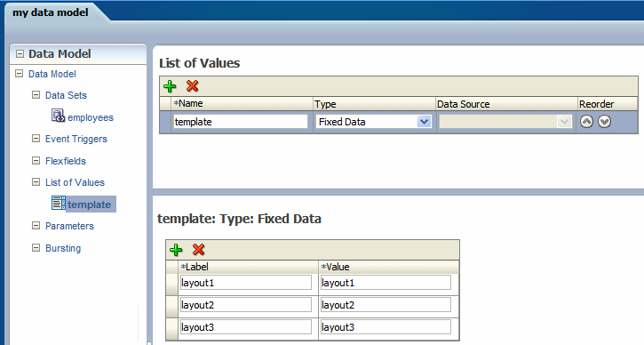Add a new fixed data row
This screenshot has height=345, width=644.
(176, 250)
